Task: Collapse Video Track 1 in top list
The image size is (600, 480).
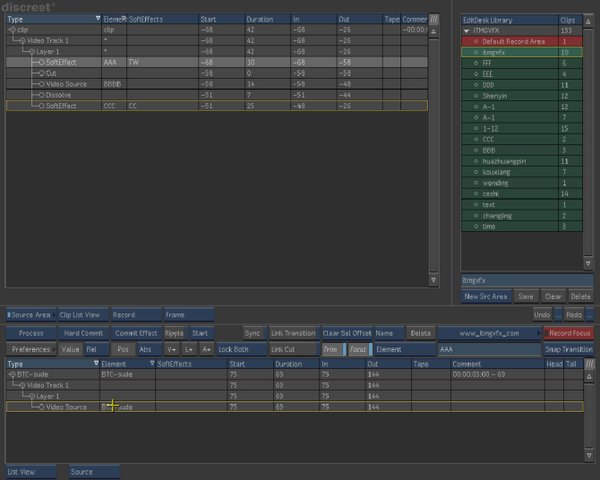Action: [x=22, y=40]
